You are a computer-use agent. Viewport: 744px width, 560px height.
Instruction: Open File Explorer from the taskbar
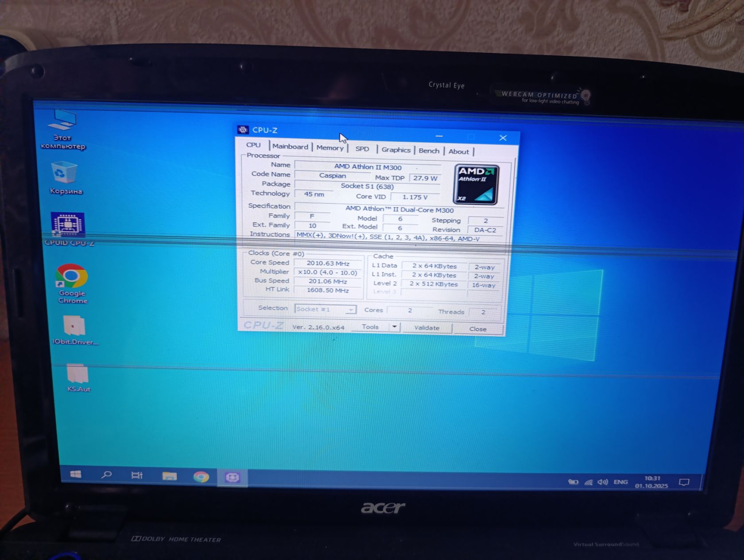coord(169,476)
